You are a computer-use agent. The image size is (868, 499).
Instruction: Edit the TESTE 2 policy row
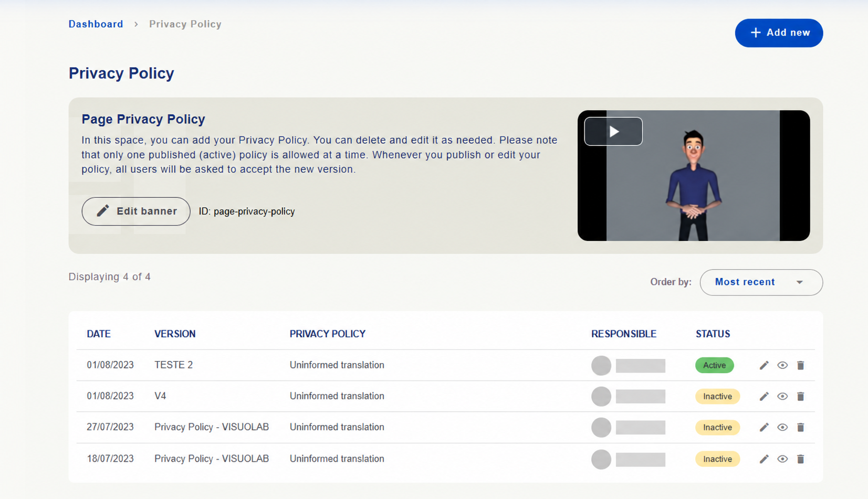coord(764,365)
